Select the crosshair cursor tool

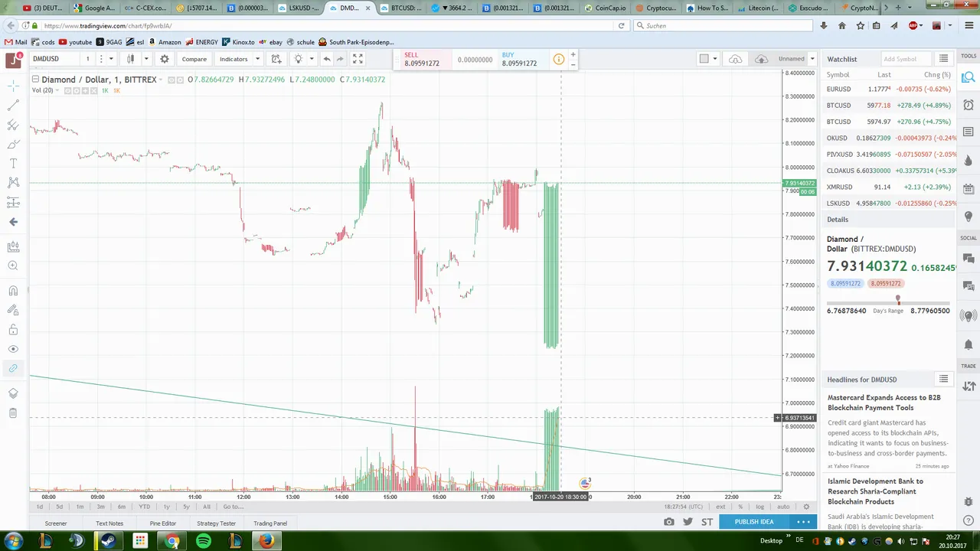[x=13, y=86]
